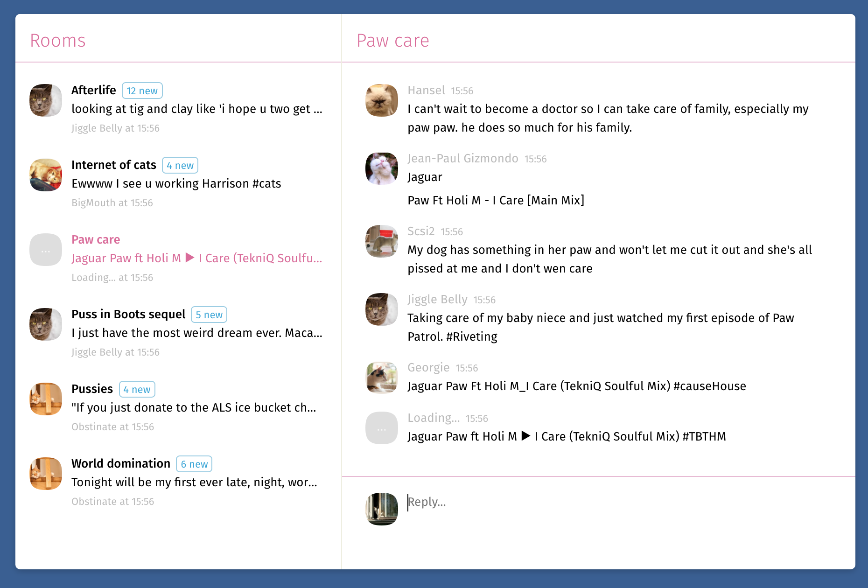This screenshot has height=588, width=868.
Task: Click the 12 new badge on Afterlife
Action: (142, 90)
